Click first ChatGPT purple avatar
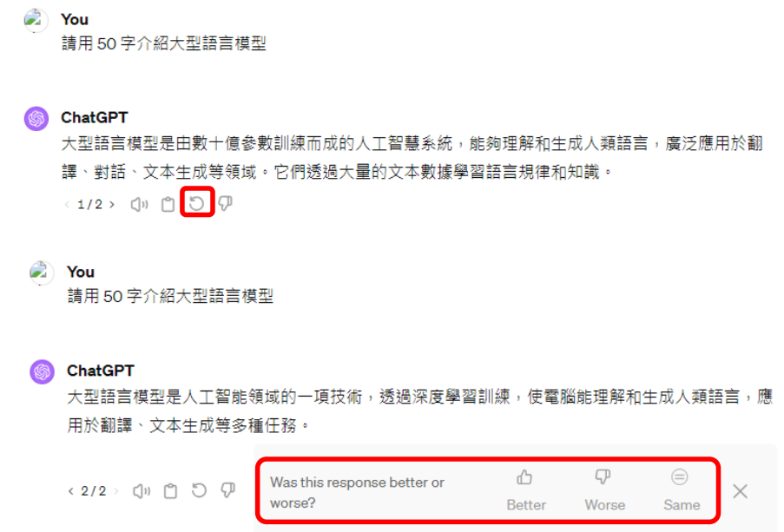 pyautogui.click(x=36, y=119)
